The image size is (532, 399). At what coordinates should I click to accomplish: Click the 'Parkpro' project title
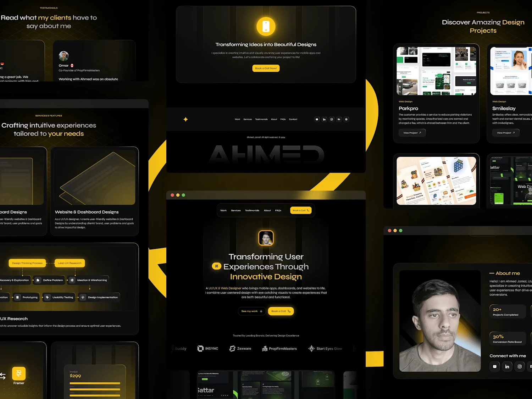tap(408, 109)
